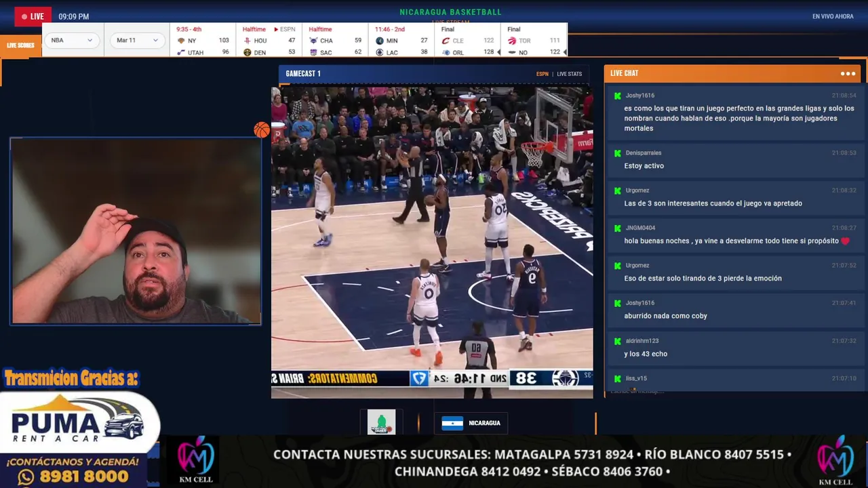This screenshot has width=868, height=488.
Task: Click the green team logo below the video
Action: point(381,422)
